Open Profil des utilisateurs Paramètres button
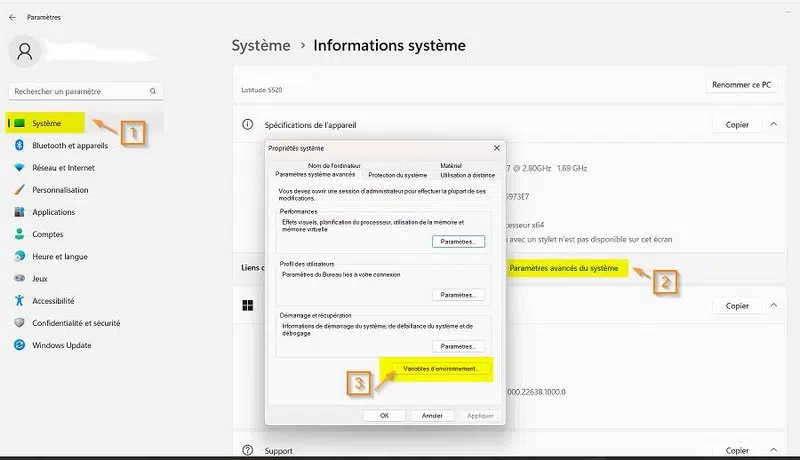 [x=458, y=295]
